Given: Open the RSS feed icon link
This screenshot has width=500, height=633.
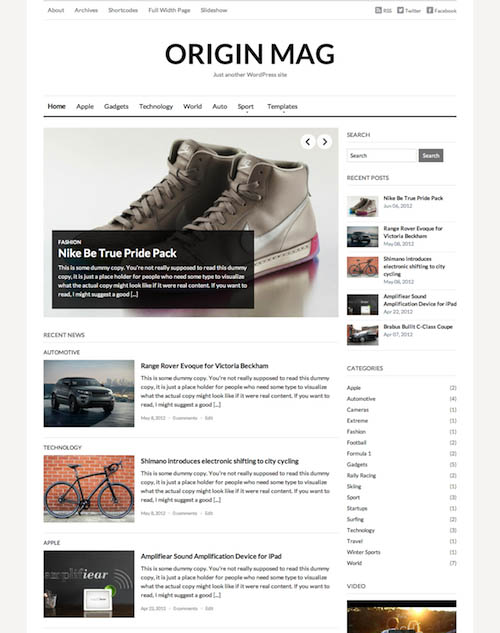Looking at the screenshot, I should (378, 10).
